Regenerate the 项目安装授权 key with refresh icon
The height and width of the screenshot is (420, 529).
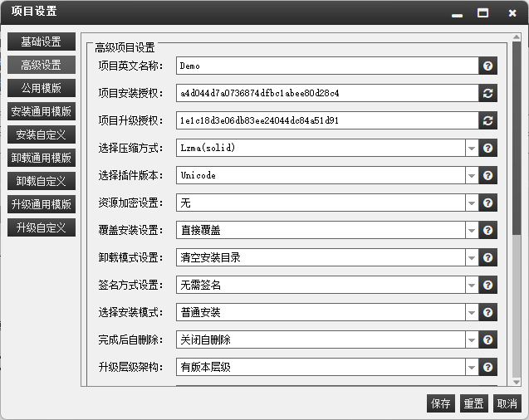(488, 94)
